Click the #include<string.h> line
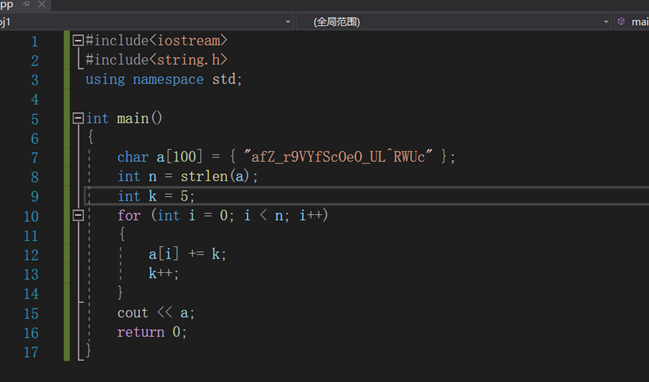The width and height of the screenshot is (649, 382). (156, 60)
